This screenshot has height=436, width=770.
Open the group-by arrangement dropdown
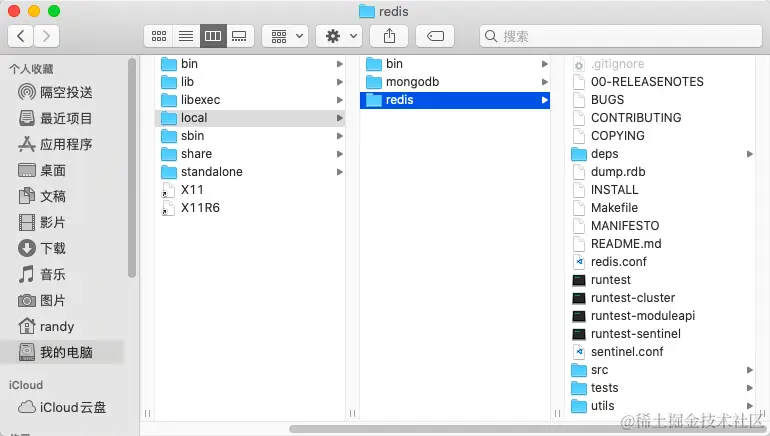(x=285, y=36)
